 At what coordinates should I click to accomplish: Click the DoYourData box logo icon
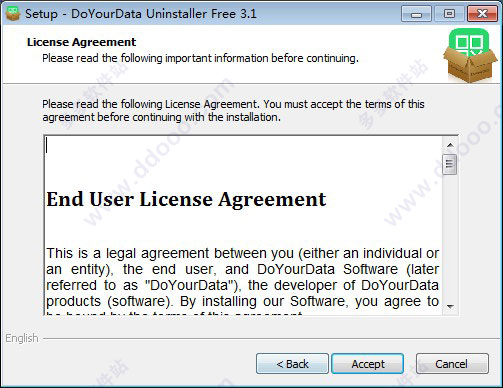(470, 55)
